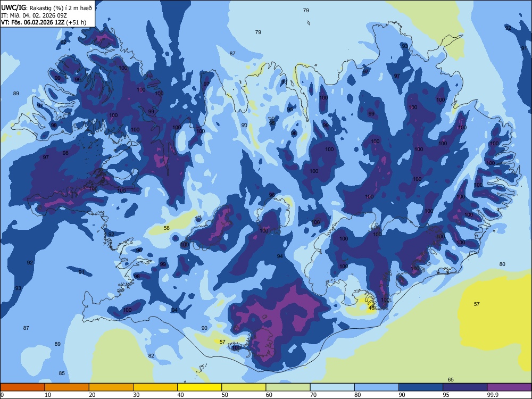Click the legend scale label 20
532x399 pixels.
[92, 395]
